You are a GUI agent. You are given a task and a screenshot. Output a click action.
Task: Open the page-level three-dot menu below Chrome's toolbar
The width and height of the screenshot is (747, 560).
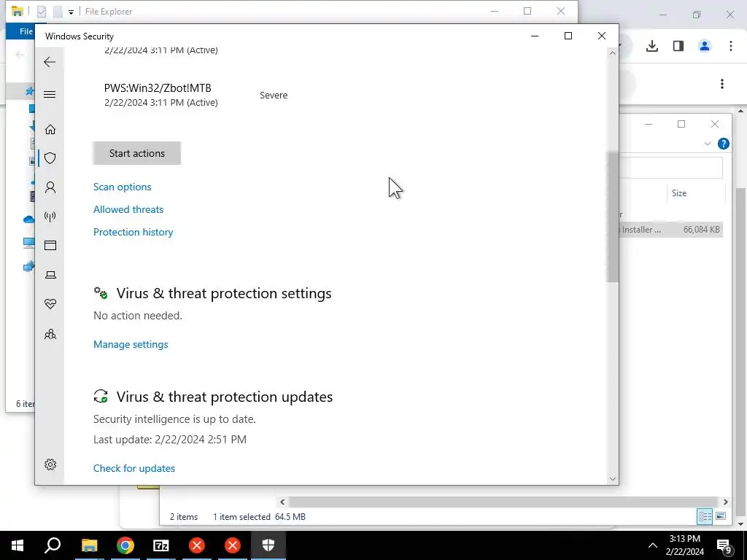pos(722,84)
